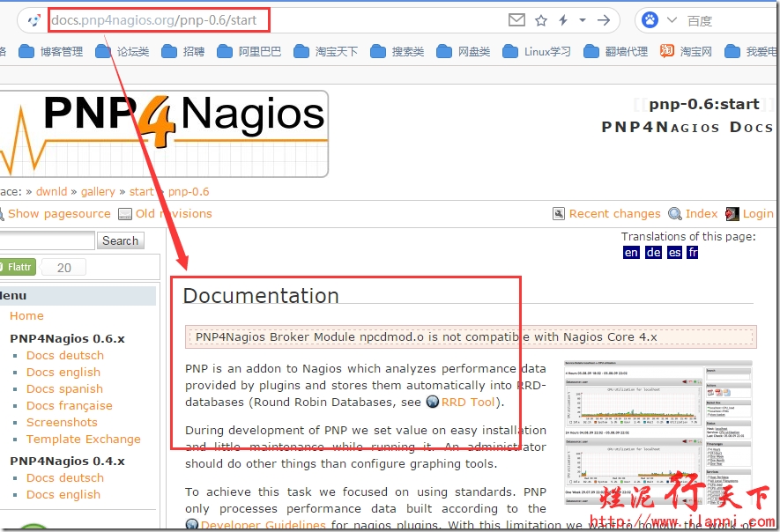Switch translation to es
The height and width of the screenshot is (532, 780).
(674, 253)
